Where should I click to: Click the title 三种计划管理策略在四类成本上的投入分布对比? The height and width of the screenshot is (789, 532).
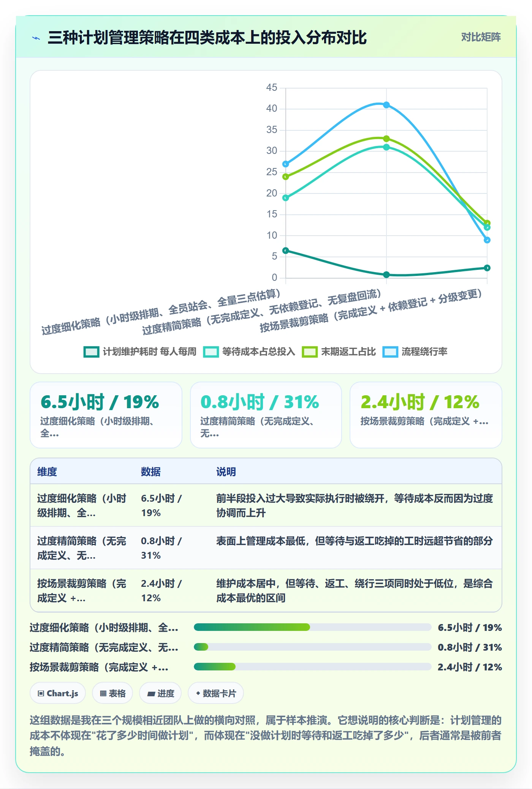[207, 38]
